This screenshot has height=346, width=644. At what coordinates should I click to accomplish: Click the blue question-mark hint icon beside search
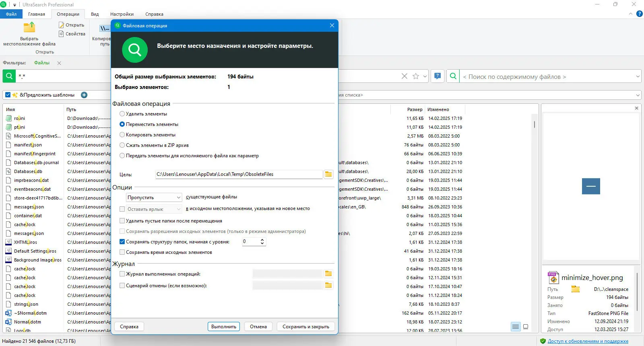coord(438,76)
